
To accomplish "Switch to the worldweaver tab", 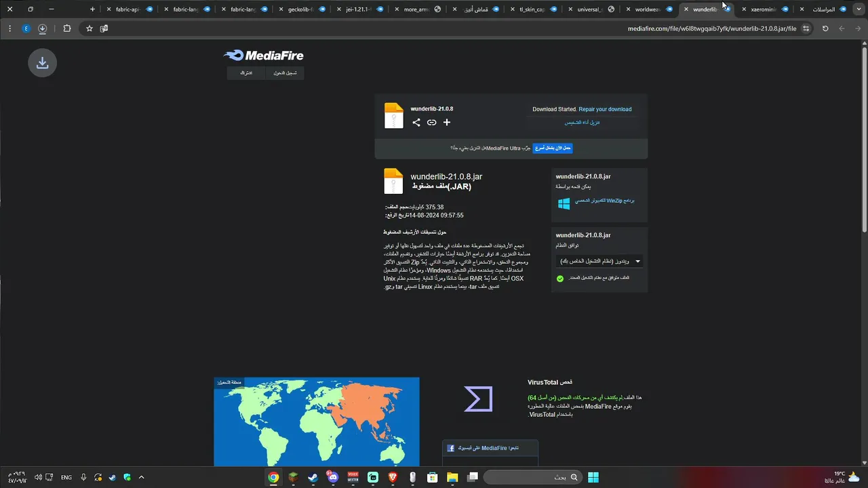I will 648,9.
